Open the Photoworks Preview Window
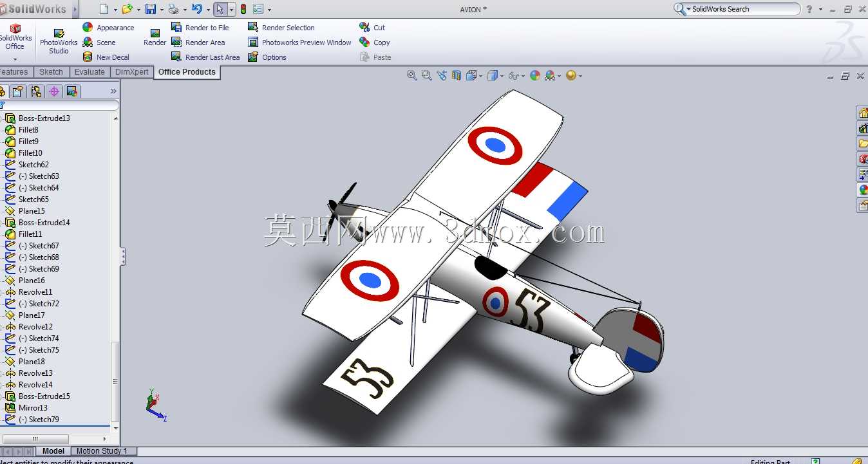Viewport: 868px width, 464px height. pos(299,42)
